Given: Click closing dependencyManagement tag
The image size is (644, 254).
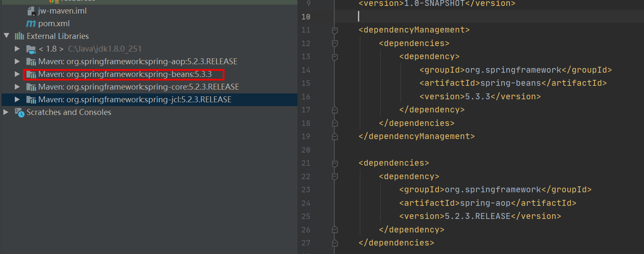Looking at the screenshot, I should click(x=417, y=137).
